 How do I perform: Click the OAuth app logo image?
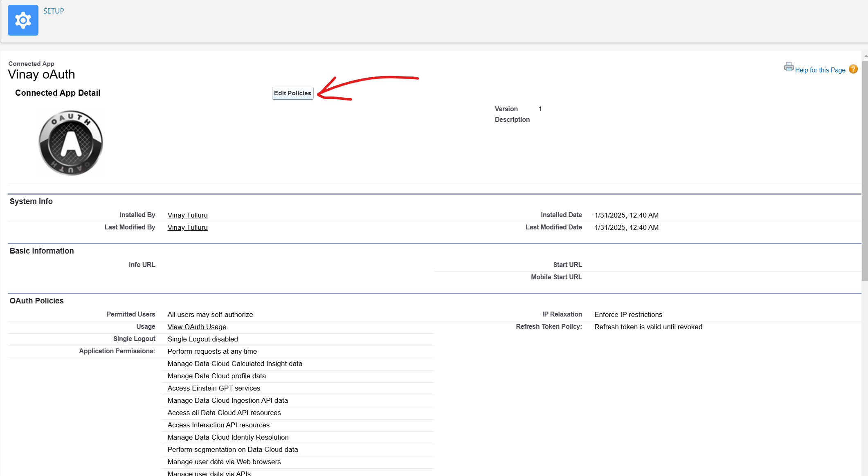pyautogui.click(x=71, y=143)
